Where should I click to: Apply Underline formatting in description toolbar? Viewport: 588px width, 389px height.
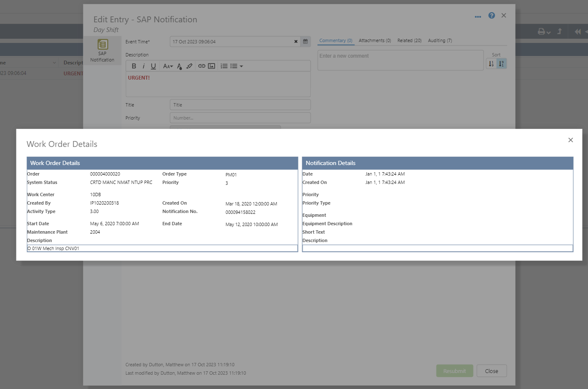(x=153, y=66)
